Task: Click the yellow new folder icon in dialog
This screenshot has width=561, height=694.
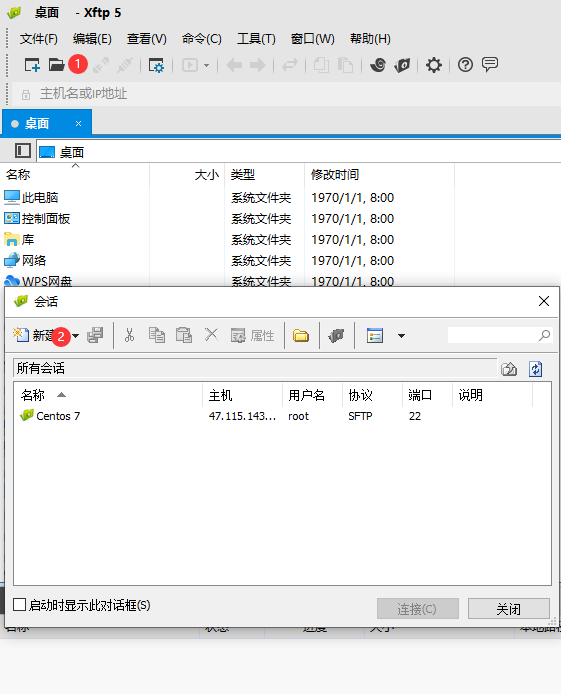Action: click(301, 335)
